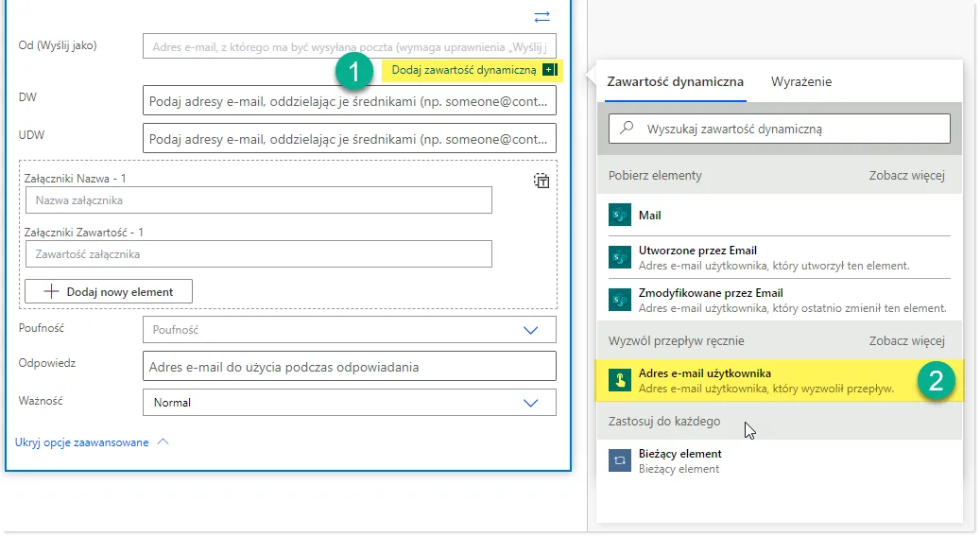Select the Zawartość dynamiczna tab
Screen dimensions: 980x537
pos(675,81)
